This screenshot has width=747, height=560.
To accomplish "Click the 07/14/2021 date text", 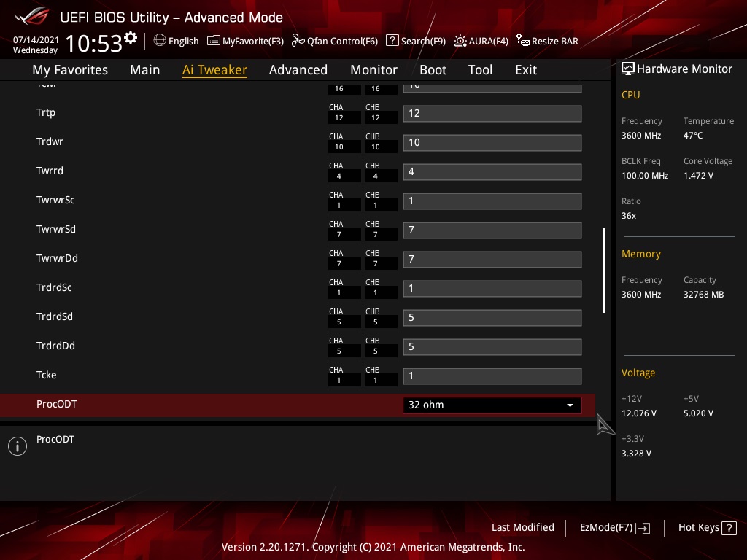I will [x=36, y=39].
